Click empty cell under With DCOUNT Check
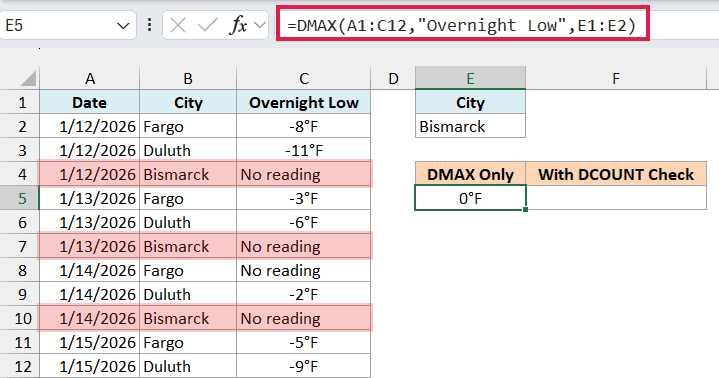 pos(616,198)
